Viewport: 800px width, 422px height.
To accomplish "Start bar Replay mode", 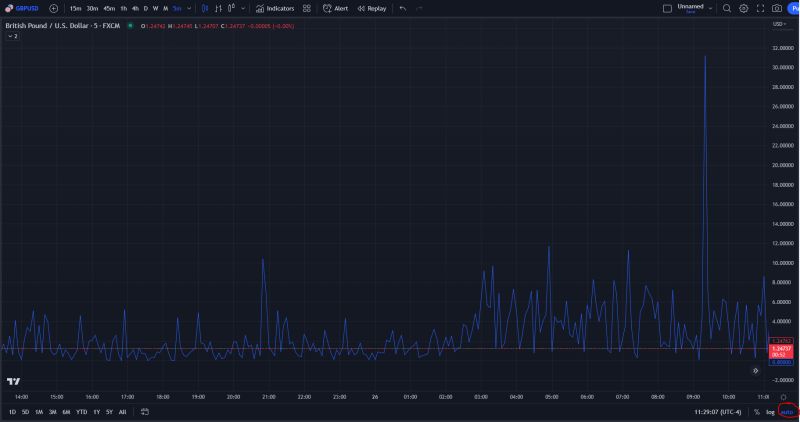I will [372, 9].
